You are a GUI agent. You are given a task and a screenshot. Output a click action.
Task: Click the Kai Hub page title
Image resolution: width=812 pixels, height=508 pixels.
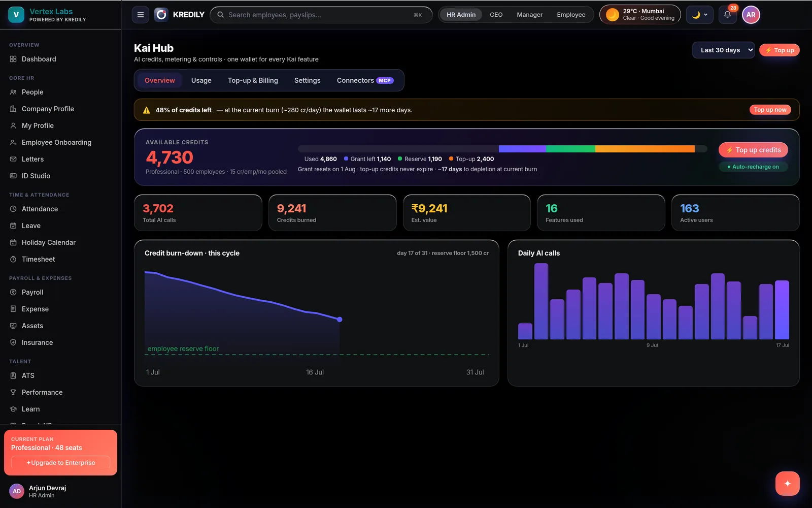pyautogui.click(x=154, y=48)
